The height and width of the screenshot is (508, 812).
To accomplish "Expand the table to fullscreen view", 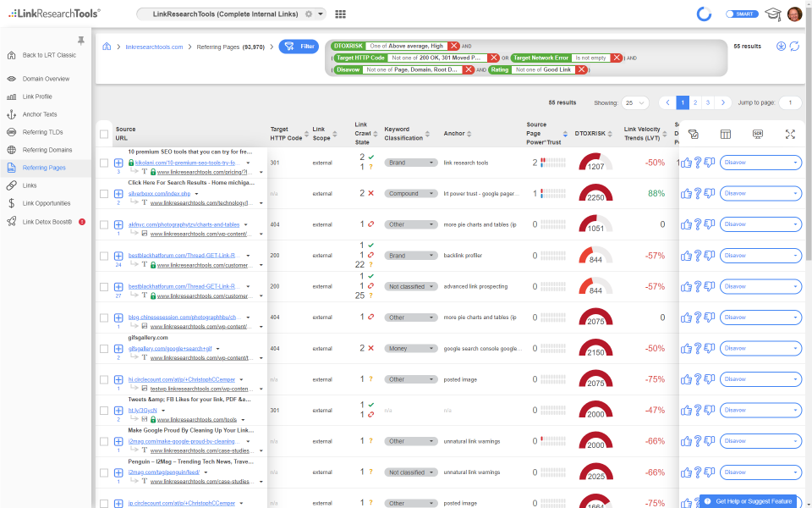I will [x=790, y=134].
